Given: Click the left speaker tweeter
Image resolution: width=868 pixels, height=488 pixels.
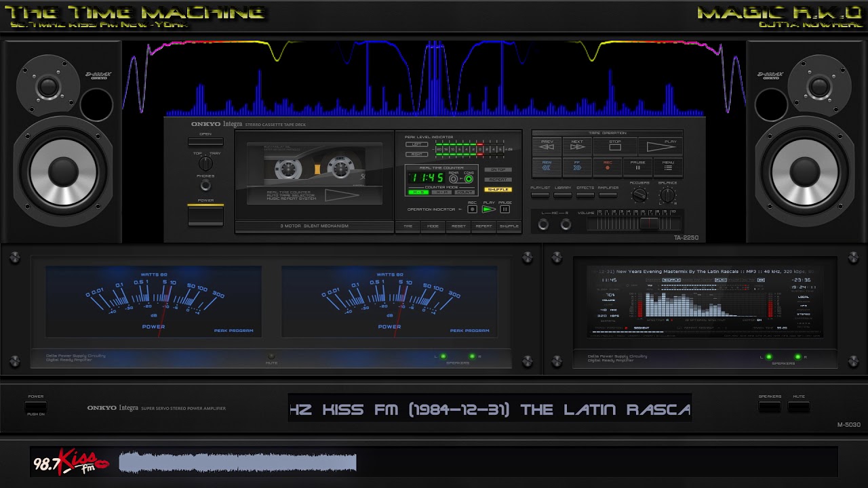Looking at the screenshot, I should coord(48,86).
